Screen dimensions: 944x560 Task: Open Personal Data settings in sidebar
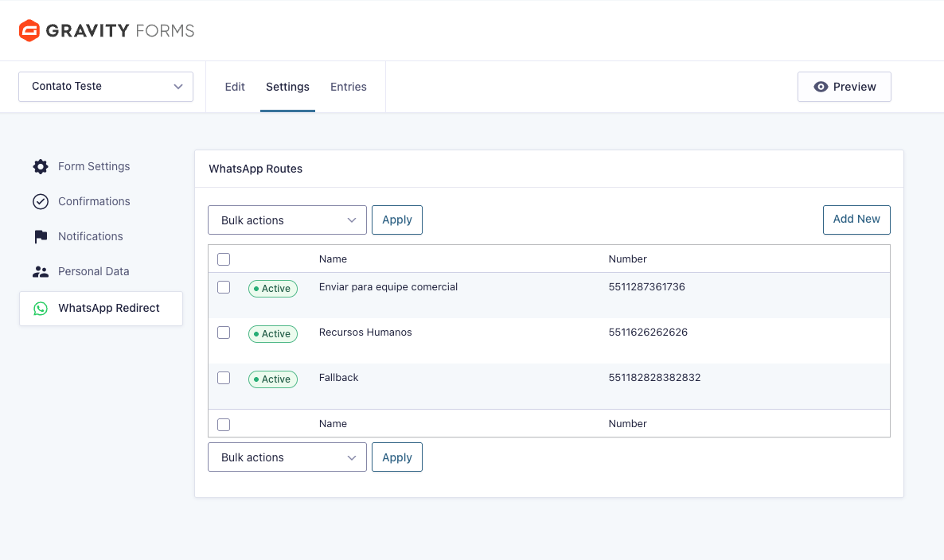pos(93,271)
